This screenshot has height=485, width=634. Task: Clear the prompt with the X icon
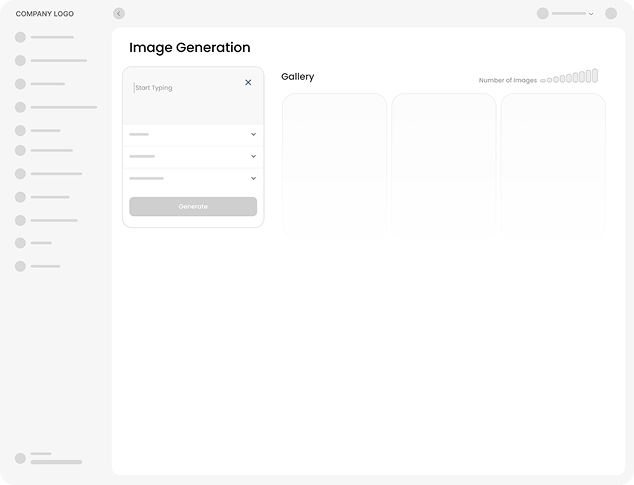click(248, 83)
